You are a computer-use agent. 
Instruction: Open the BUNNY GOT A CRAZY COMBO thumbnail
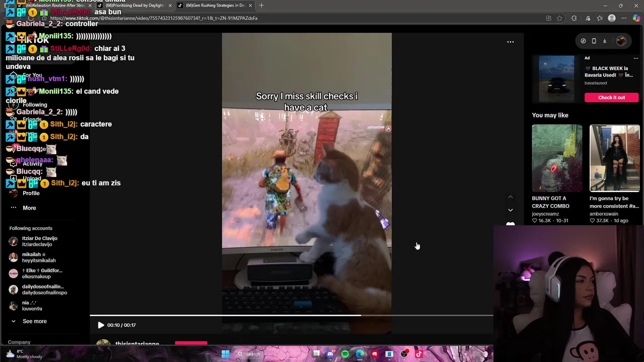point(557,158)
